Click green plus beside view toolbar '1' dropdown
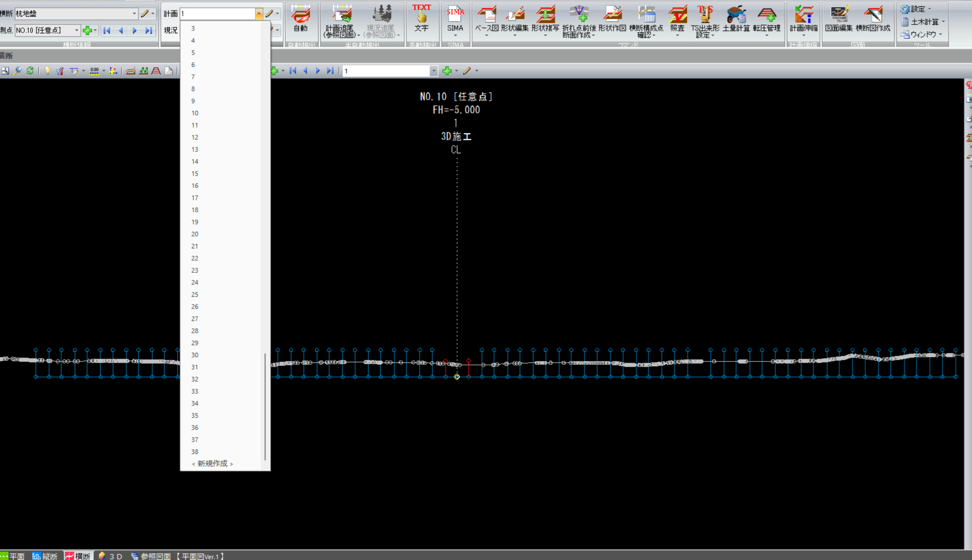Viewport: 972px width, 560px height. [x=447, y=71]
